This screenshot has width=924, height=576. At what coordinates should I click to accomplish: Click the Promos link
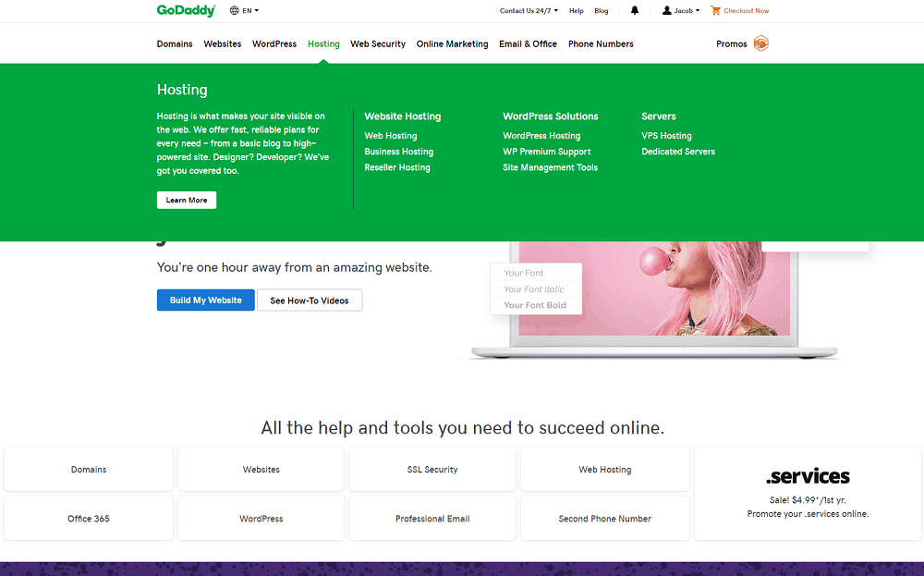click(x=731, y=44)
